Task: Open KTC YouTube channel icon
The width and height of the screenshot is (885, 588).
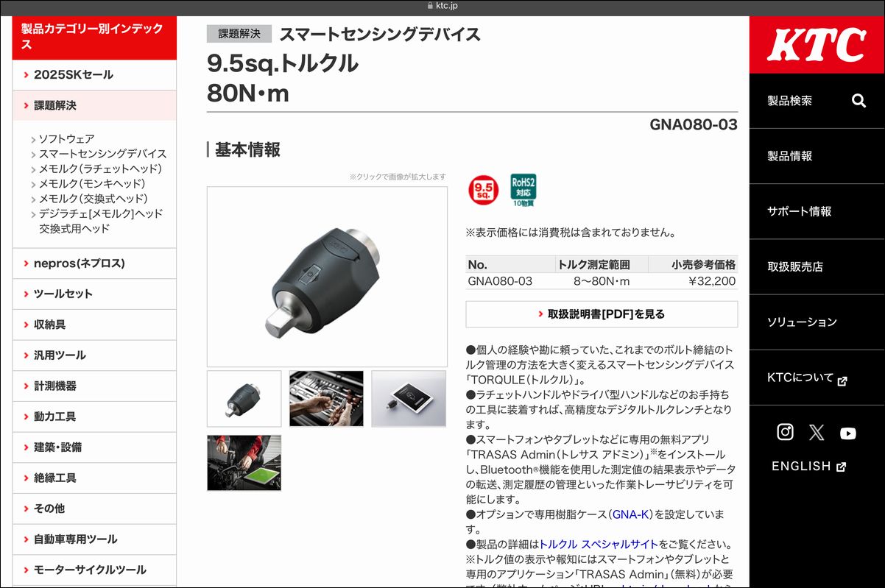Action: [848, 433]
